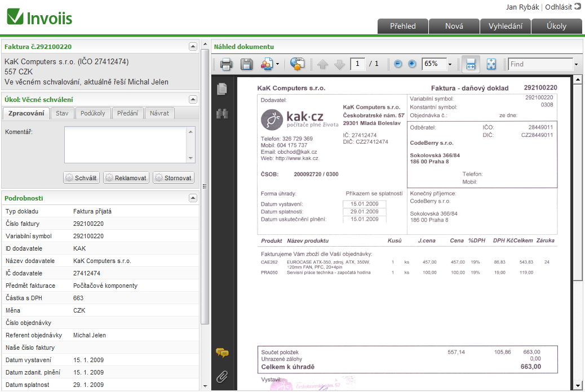The width and height of the screenshot is (585, 392).
Task: Toggle fit one full page icon
Action: click(x=491, y=64)
